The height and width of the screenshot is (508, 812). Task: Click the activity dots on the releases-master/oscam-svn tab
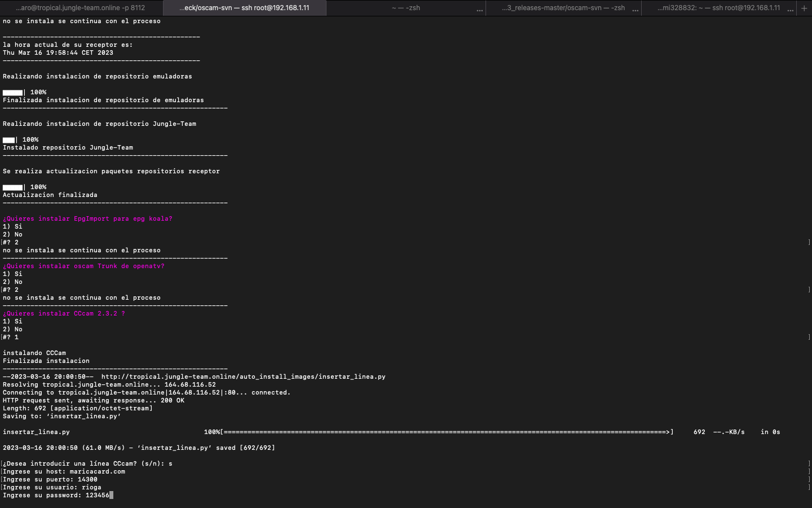(x=636, y=10)
